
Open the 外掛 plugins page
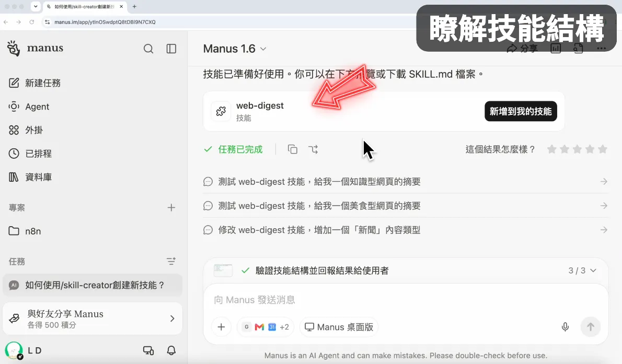26,130
